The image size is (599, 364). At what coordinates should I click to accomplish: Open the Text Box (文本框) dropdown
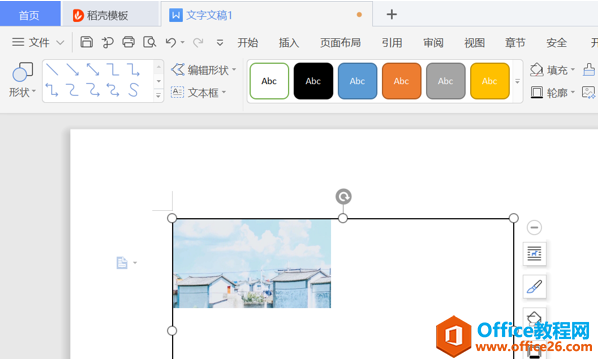[199, 92]
